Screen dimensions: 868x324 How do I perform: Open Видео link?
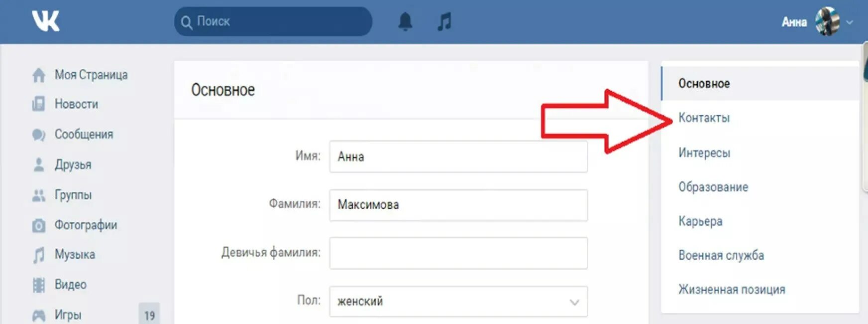[x=70, y=285]
